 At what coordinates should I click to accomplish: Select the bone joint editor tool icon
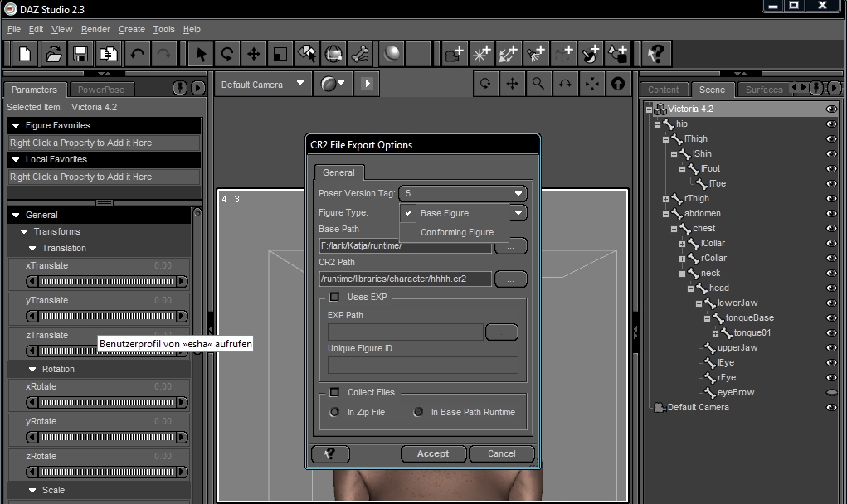coord(360,54)
